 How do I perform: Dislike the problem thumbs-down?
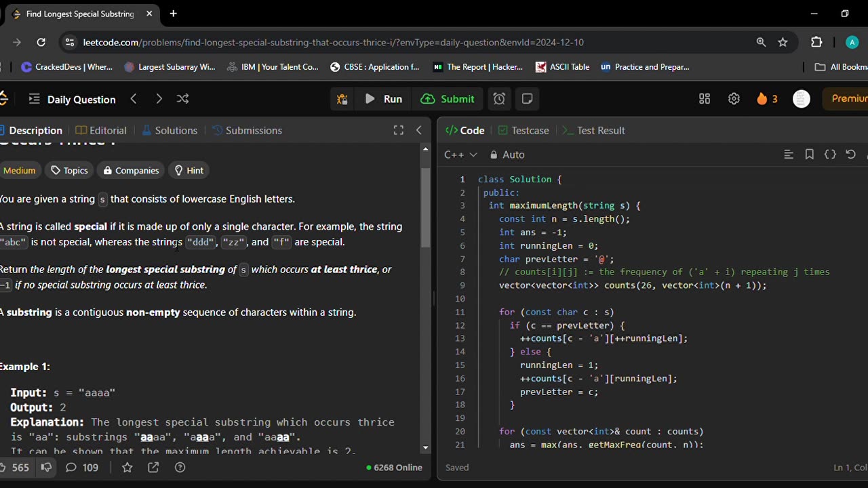coord(46,467)
